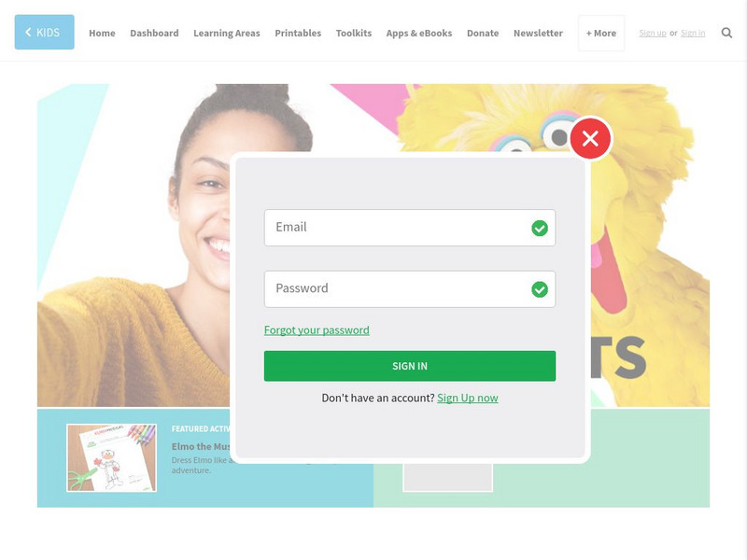This screenshot has height=560, width=747.
Task: Click the green SIGN IN button
Action: [x=410, y=366]
